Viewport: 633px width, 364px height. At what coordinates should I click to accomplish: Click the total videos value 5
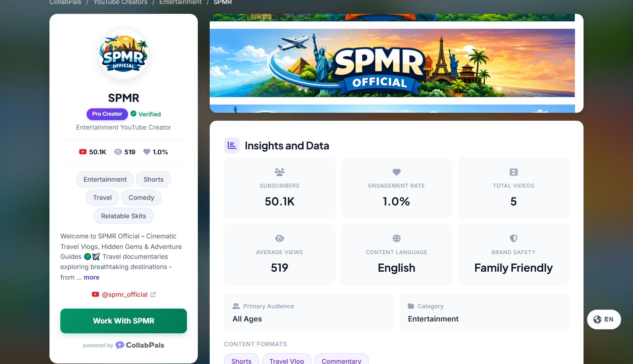point(514,201)
